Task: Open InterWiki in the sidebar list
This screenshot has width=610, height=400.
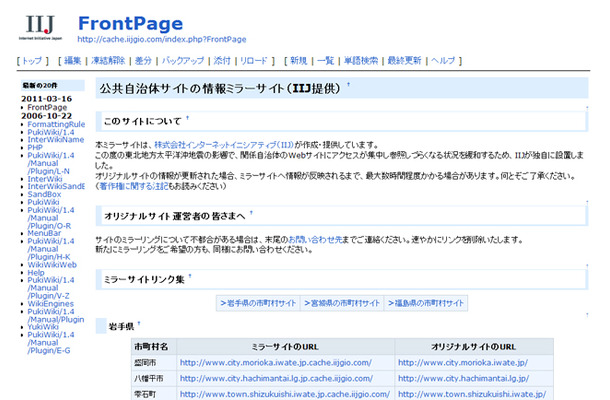Action: click(45, 179)
